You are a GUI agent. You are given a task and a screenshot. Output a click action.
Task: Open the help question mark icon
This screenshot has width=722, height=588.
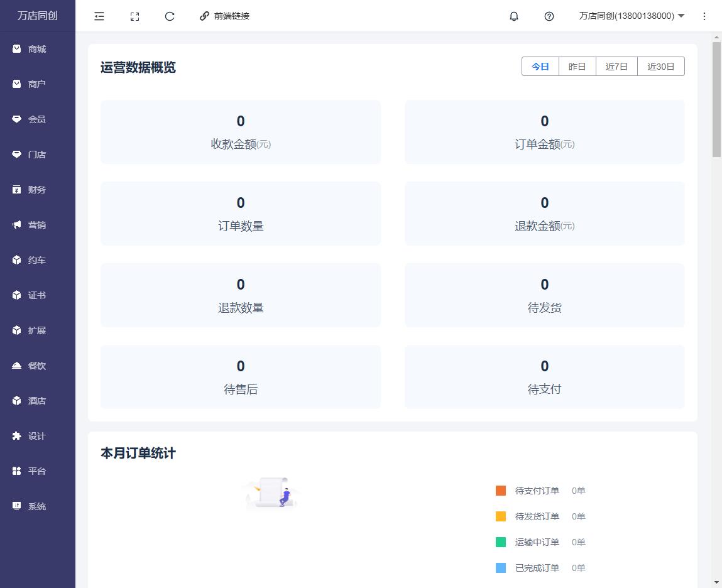pos(549,16)
